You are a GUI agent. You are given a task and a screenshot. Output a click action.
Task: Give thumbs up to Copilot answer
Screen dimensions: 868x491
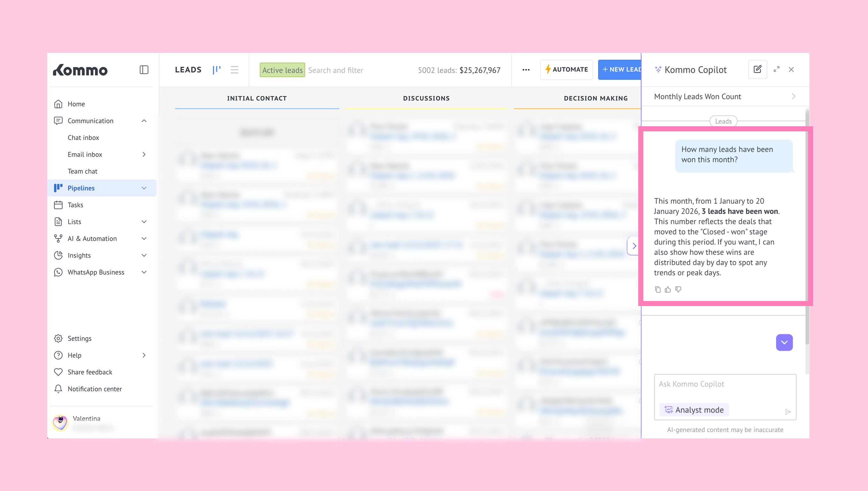pyautogui.click(x=668, y=289)
